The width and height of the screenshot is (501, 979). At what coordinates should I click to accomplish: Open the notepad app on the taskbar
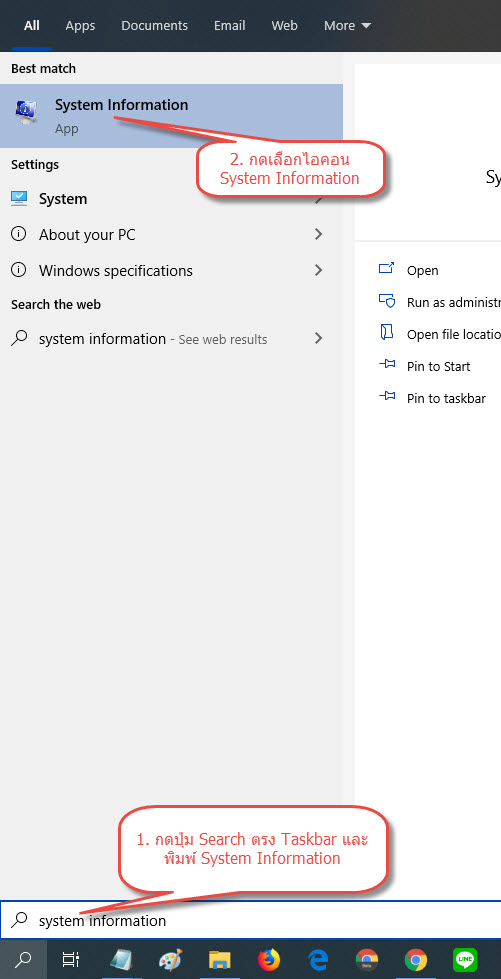(x=121, y=959)
